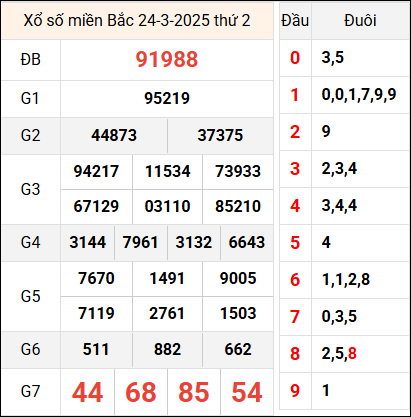Select G4 number 6643
Viewport: 411px width, 417px height.
pyautogui.click(x=247, y=242)
